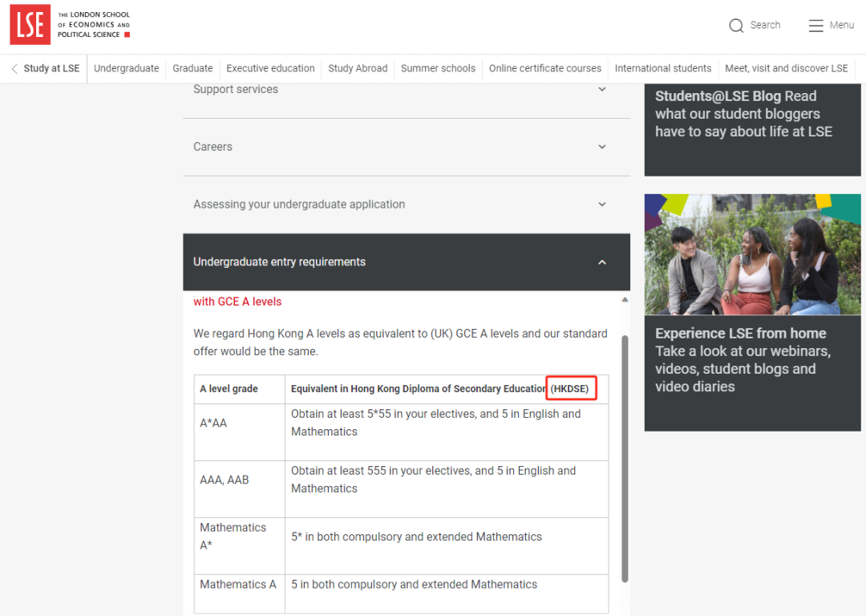Click the Search magnifier icon
This screenshot has width=866, height=616.
(735, 26)
